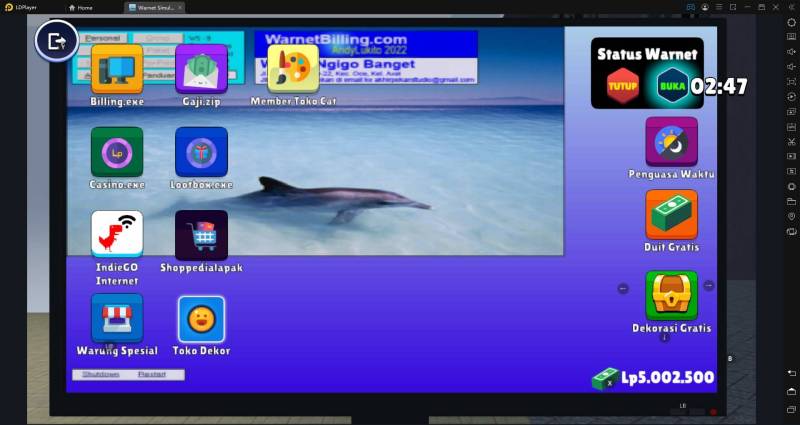Set warnet status to TUTUP
This screenshot has height=425, width=800.
(622, 86)
